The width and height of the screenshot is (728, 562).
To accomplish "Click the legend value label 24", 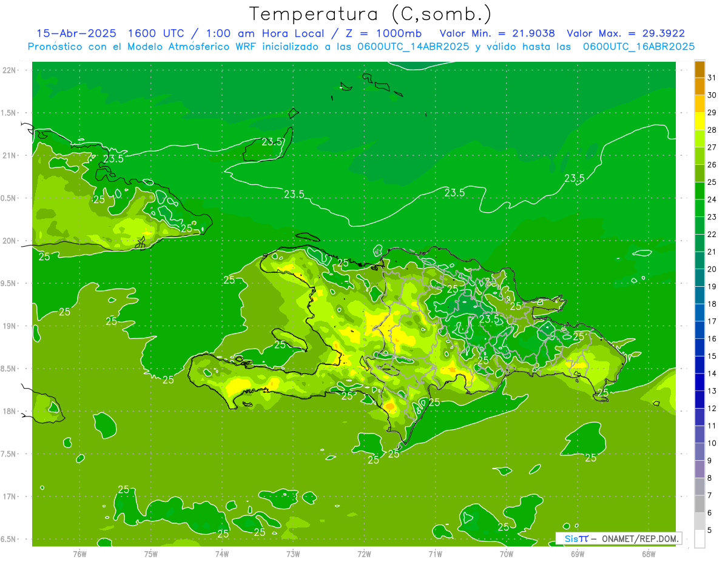I will point(712,199).
